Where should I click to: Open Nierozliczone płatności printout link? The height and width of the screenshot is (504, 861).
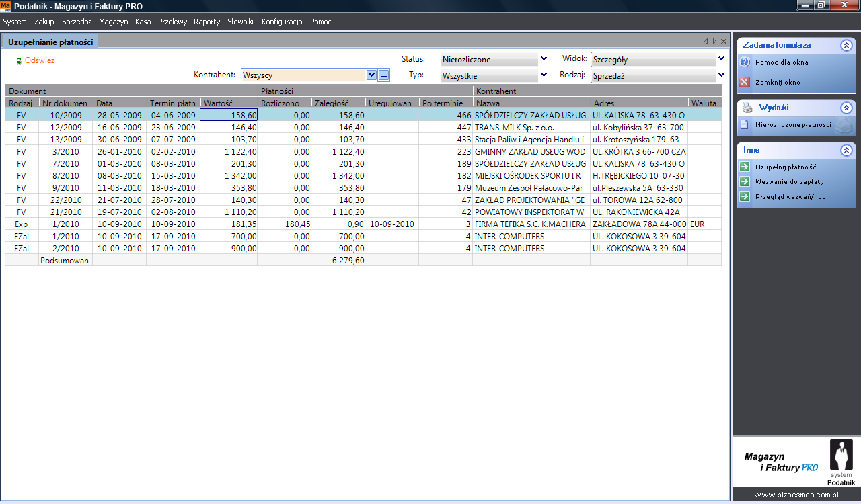(x=793, y=124)
